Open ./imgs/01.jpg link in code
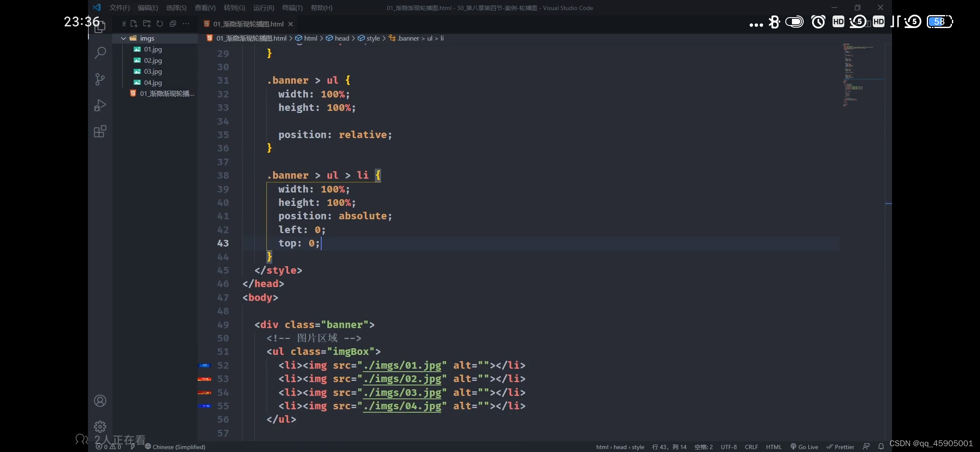980x452 pixels. (402, 365)
